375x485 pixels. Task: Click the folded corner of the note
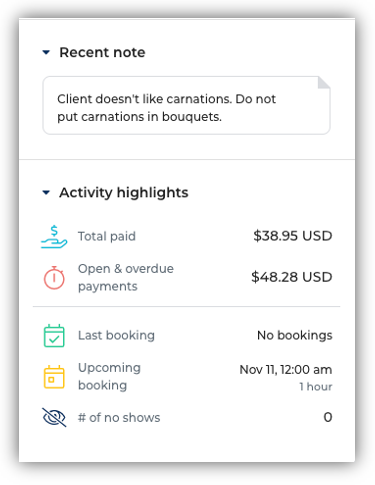[x=324, y=83]
